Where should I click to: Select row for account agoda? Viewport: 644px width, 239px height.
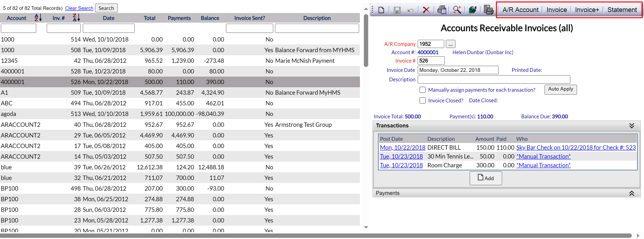pos(180,114)
